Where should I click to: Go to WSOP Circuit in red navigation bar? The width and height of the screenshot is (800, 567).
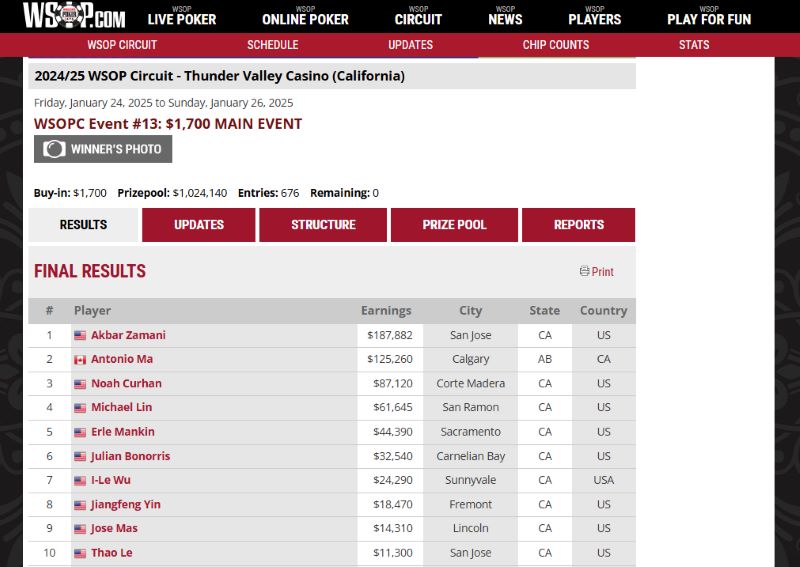[x=122, y=45]
